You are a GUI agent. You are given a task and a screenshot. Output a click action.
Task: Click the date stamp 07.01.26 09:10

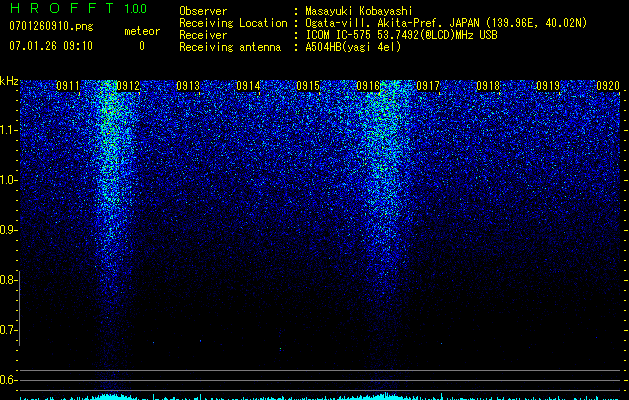tap(51, 46)
